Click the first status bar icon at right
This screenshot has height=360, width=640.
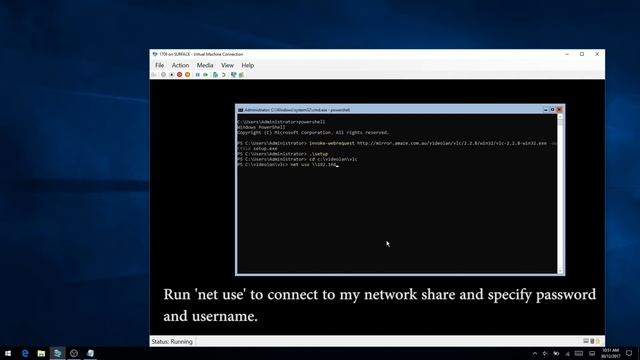tap(586, 341)
